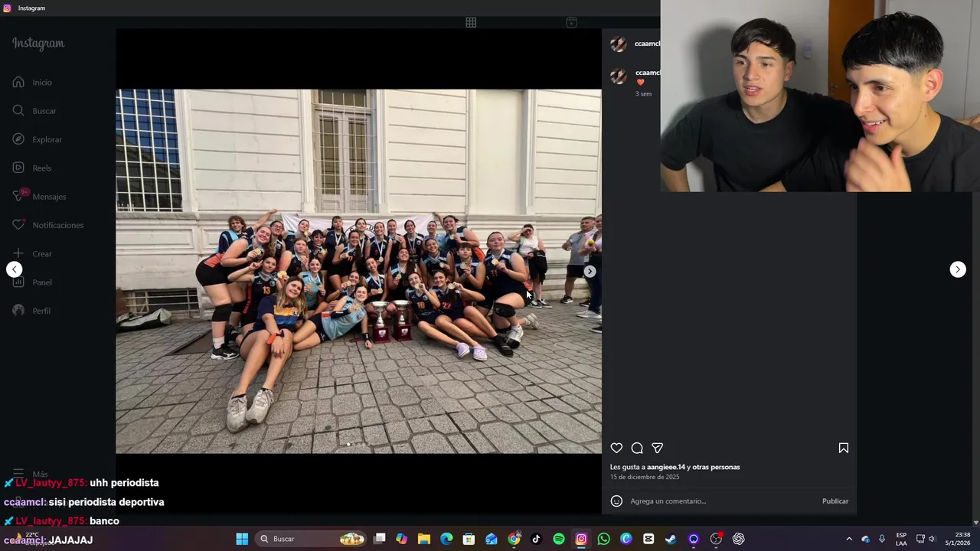Open the clock showing 23:38
The height and width of the screenshot is (551, 980).
point(958,539)
